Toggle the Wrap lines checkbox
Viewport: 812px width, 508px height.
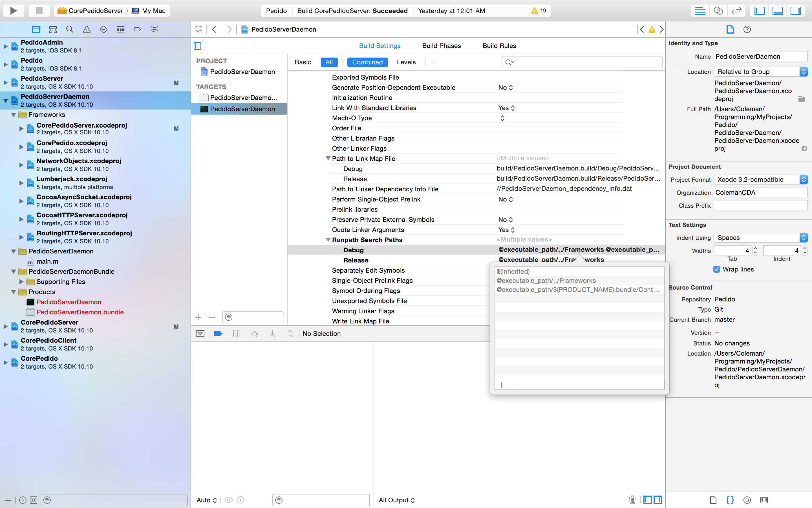pyautogui.click(x=717, y=270)
